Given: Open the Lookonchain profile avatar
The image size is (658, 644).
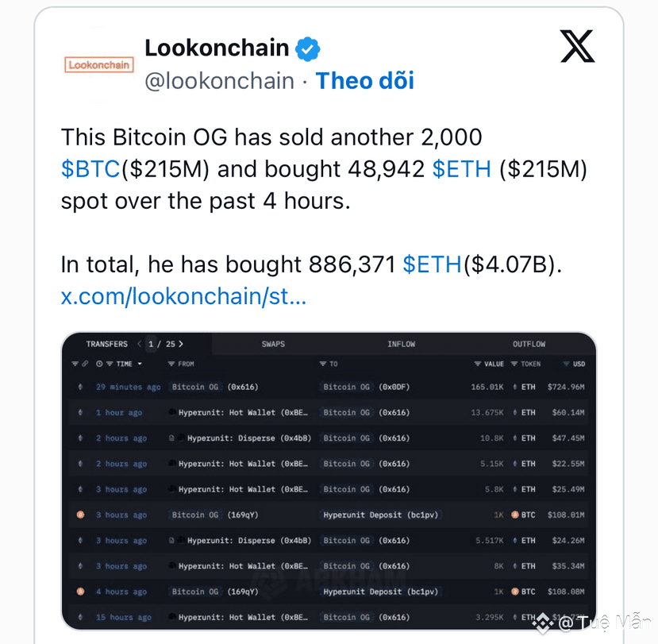Looking at the screenshot, I should click(99, 65).
